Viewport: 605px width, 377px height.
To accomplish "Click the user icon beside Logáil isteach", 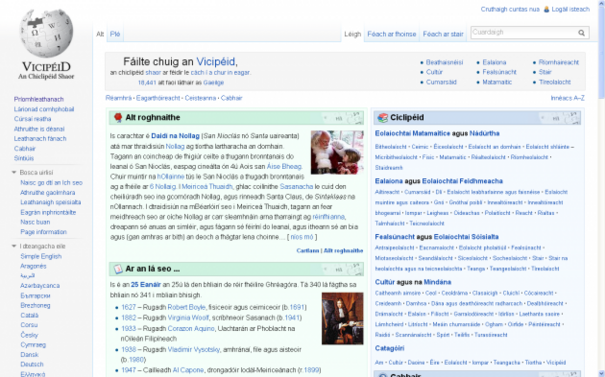I will 546,9.
